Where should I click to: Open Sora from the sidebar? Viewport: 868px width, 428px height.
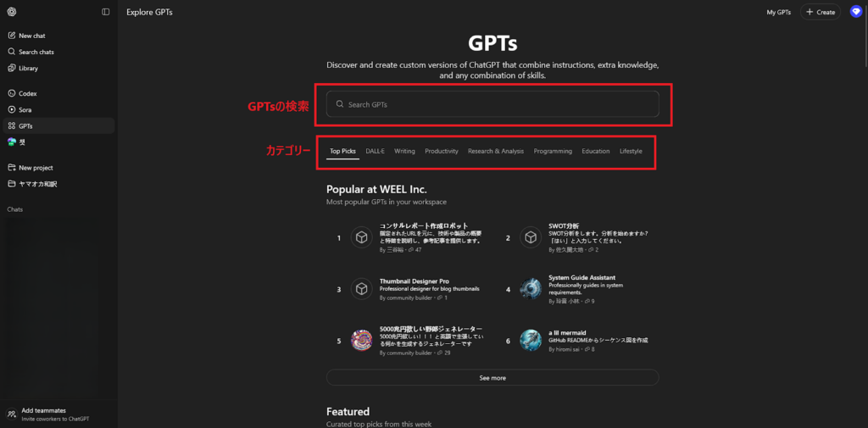[x=58, y=109]
